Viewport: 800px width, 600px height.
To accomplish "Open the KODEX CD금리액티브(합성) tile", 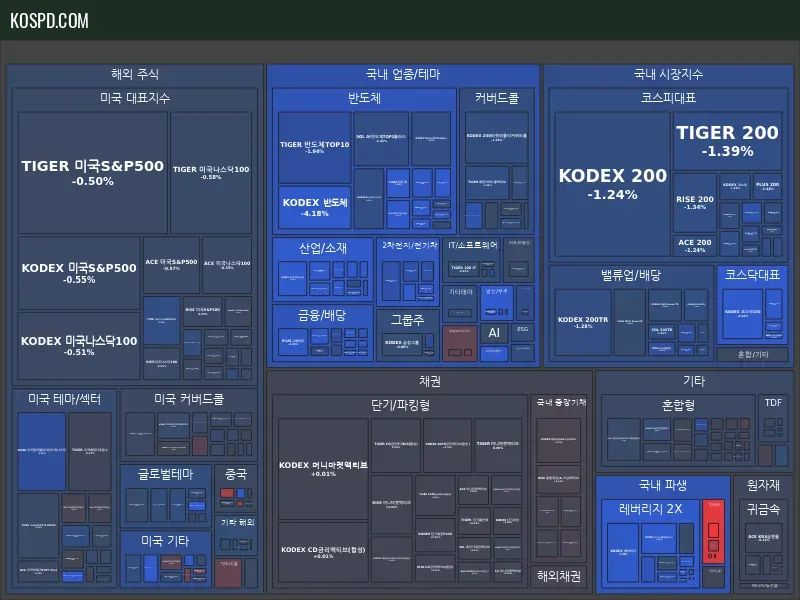I will point(323,552).
